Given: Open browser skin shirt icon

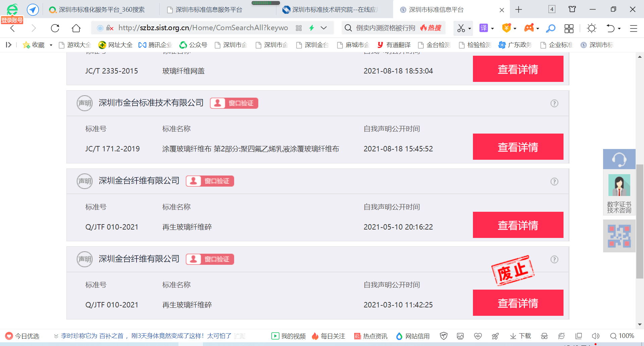Looking at the screenshot, I should point(572,9).
